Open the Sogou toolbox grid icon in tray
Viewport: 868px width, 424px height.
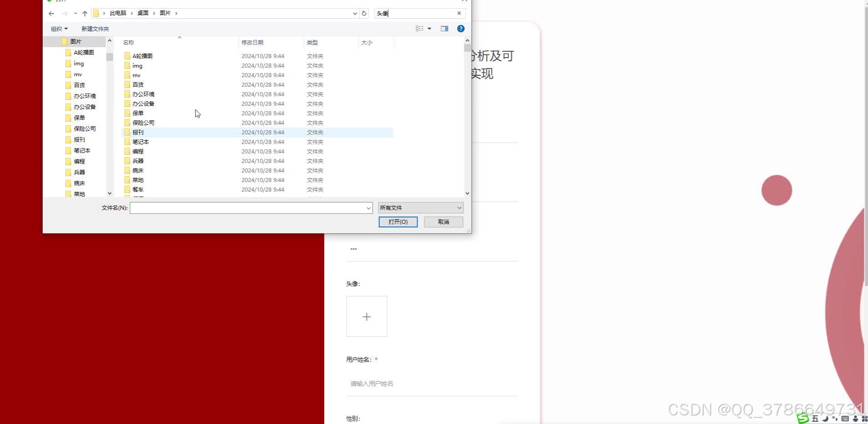[x=864, y=419]
